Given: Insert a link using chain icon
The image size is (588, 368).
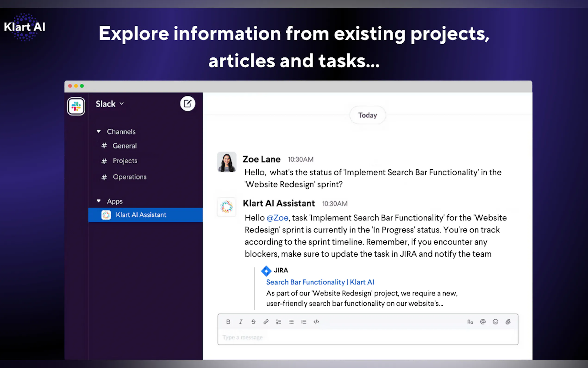Looking at the screenshot, I should point(266,322).
